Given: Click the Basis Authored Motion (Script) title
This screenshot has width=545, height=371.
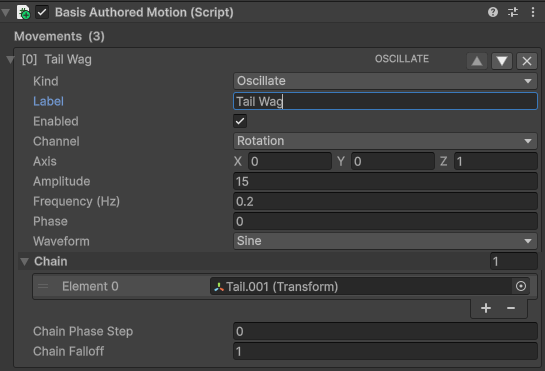Looking at the screenshot, I should click(144, 13).
